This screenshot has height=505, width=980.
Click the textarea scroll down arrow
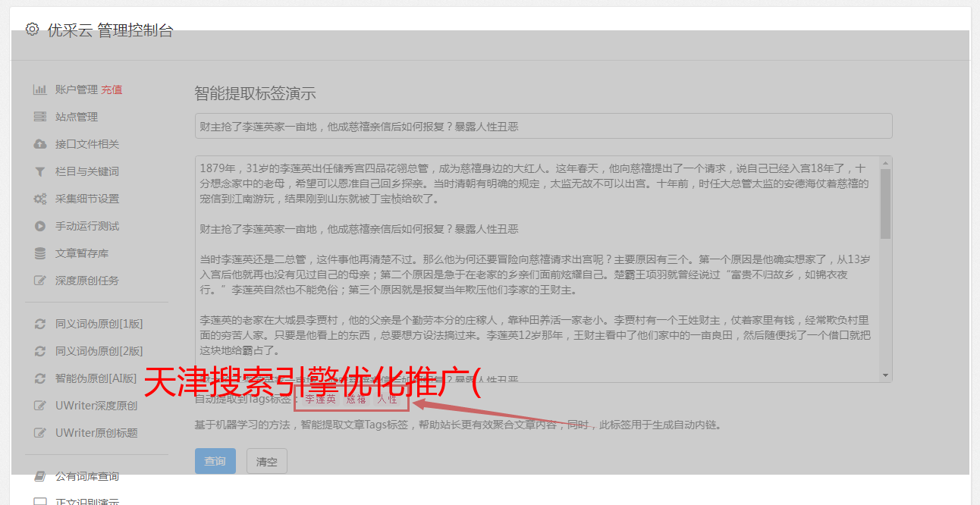pos(885,376)
